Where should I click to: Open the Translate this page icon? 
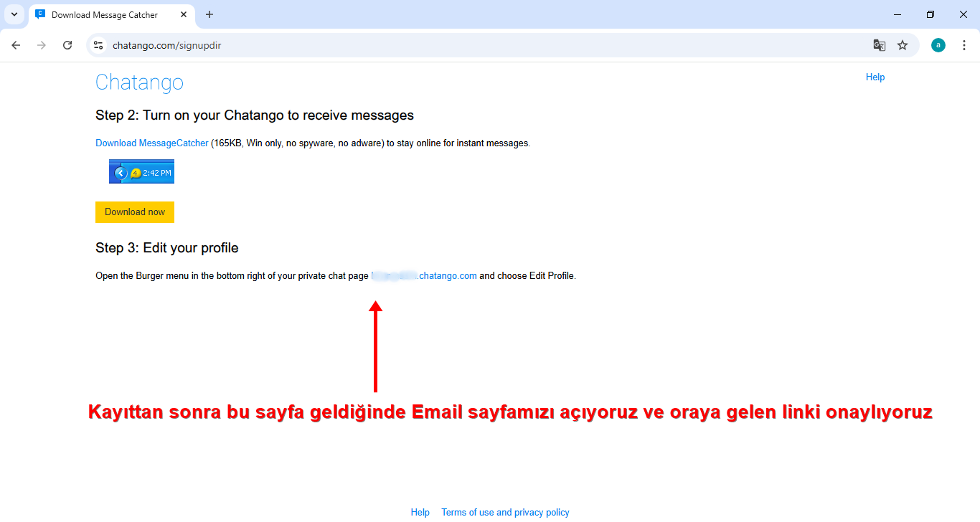[879, 45]
